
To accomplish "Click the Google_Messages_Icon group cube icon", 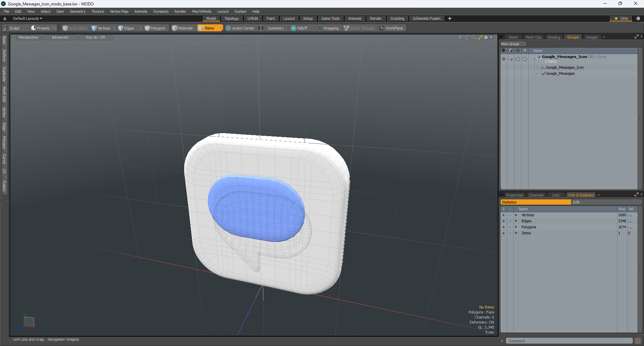I will pyautogui.click(x=539, y=57).
